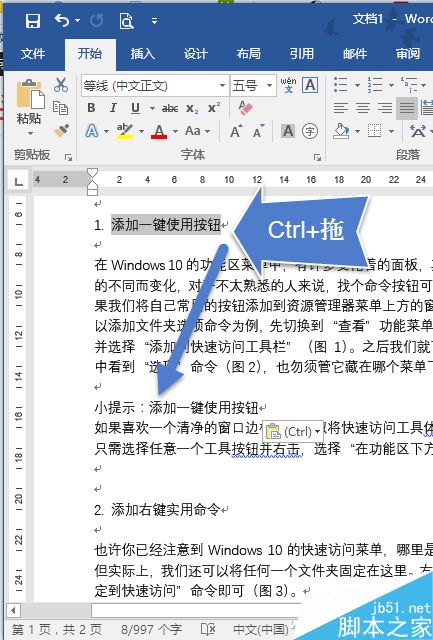Apply the yellow text highlight color

[x=124, y=131]
